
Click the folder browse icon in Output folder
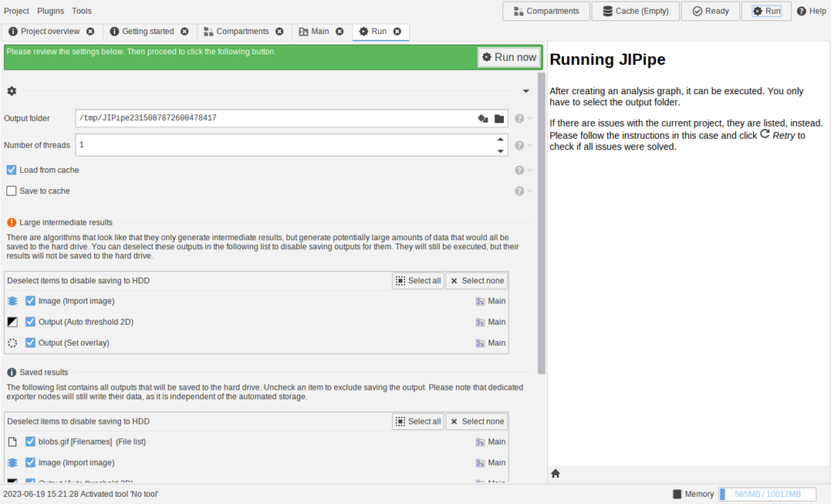pyautogui.click(x=499, y=118)
